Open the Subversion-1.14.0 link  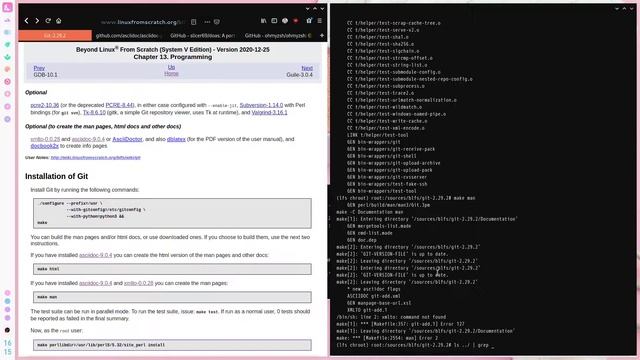pos(261,105)
